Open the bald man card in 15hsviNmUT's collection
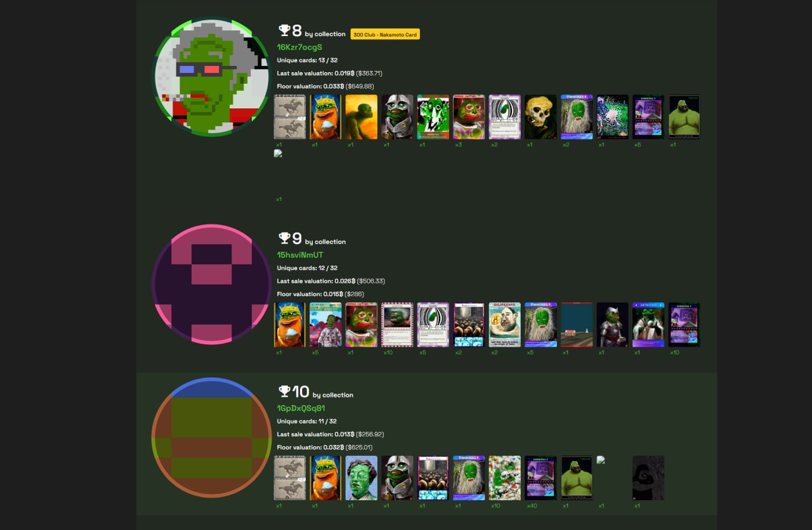The width and height of the screenshot is (812, 530). [x=505, y=325]
